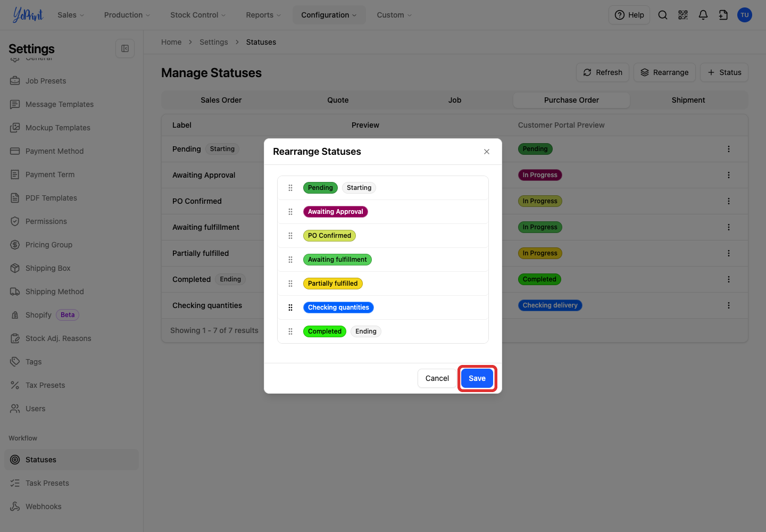This screenshot has height=532, width=766.
Task: Expand the Reports menu
Action: coord(263,15)
